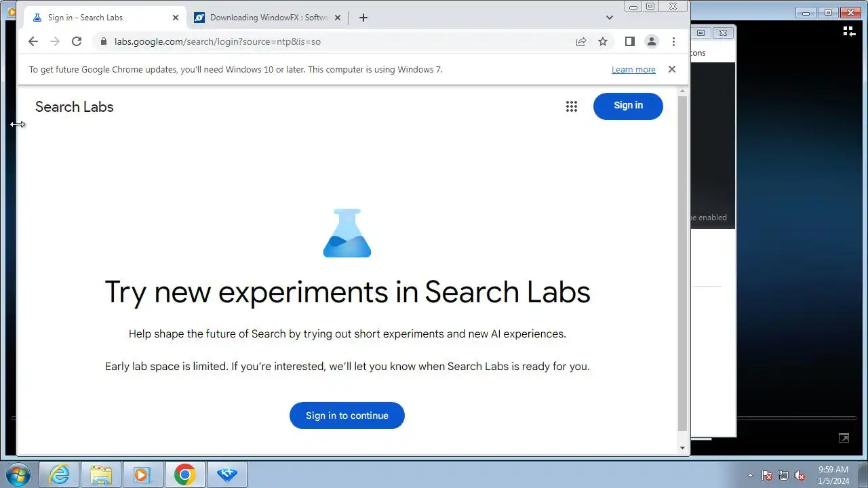This screenshot has height=488, width=868.
Task: Click the Help shape the future text
Action: click(x=347, y=334)
